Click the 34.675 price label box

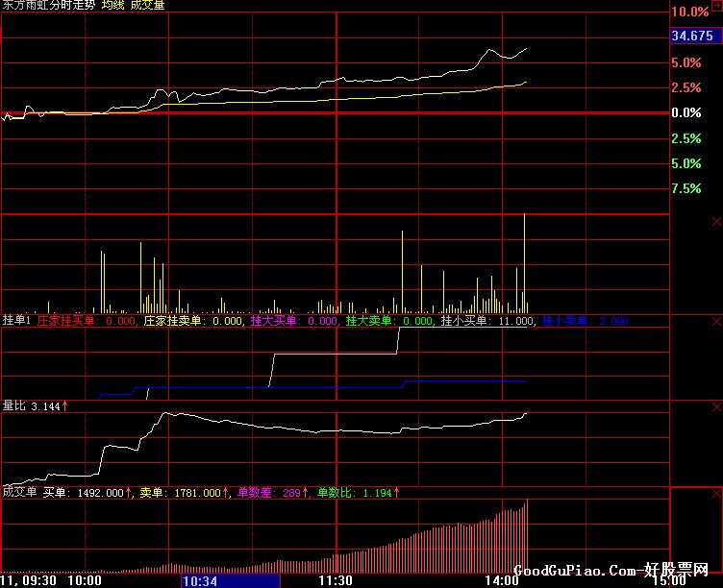695,36
